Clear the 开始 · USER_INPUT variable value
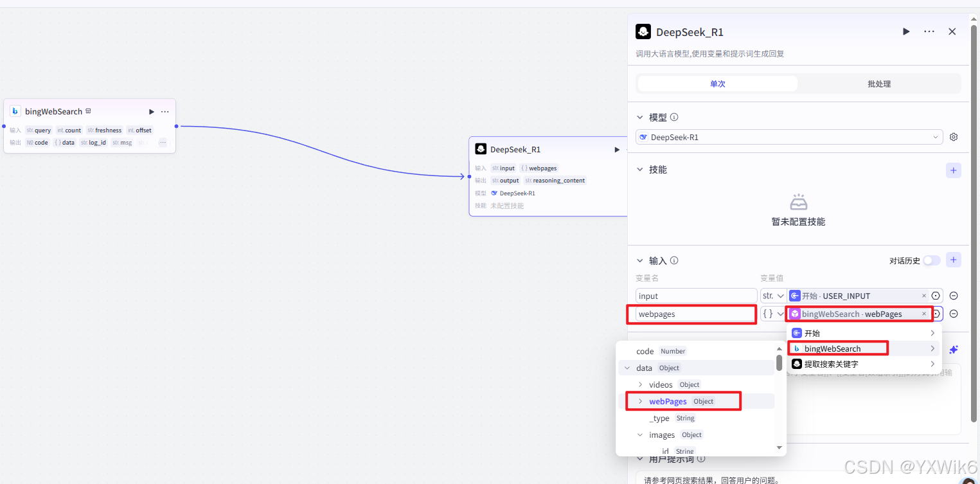The height and width of the screenshot is (484, 980). point(924,296)
